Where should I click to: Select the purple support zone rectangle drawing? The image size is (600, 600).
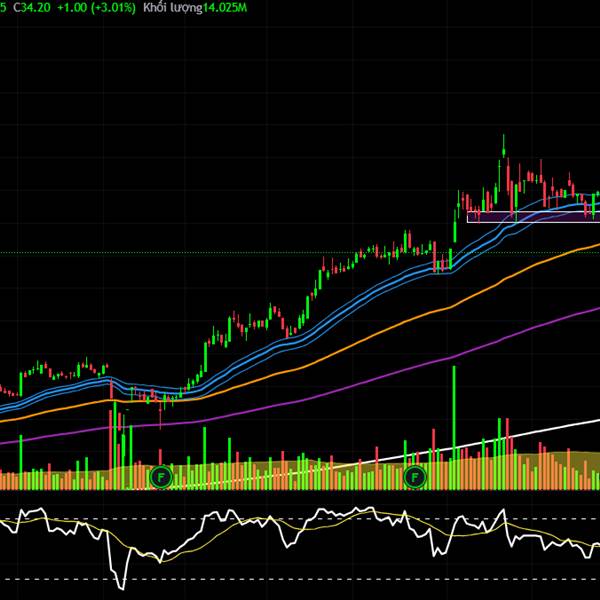533,217
